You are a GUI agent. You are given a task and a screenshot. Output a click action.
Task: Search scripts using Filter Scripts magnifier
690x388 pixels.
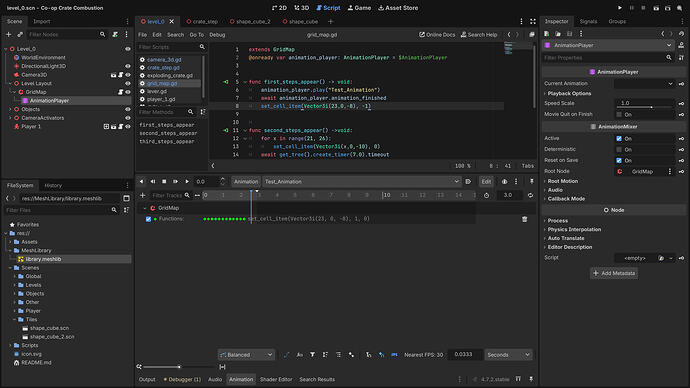202,47
